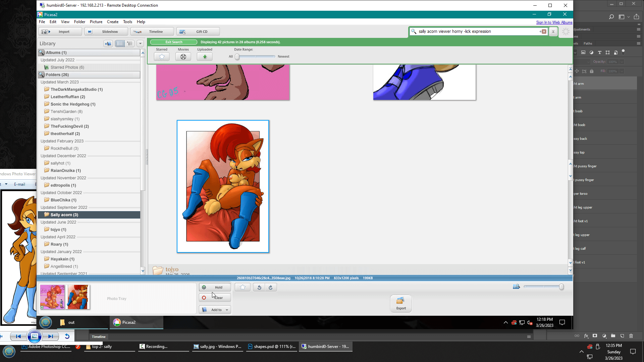Click Sign In to Web Albums link
Screen dimensions: 644x362
554,22
